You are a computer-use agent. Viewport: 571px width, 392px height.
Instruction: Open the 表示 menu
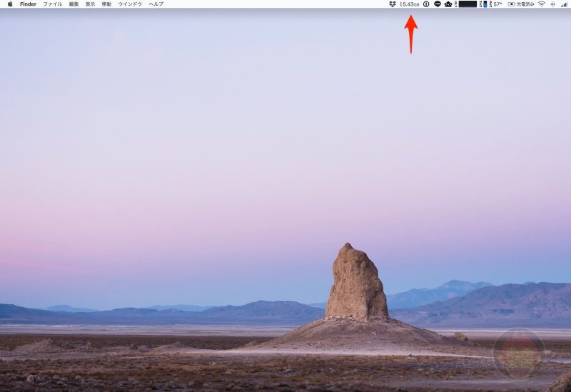click(90, 4)
